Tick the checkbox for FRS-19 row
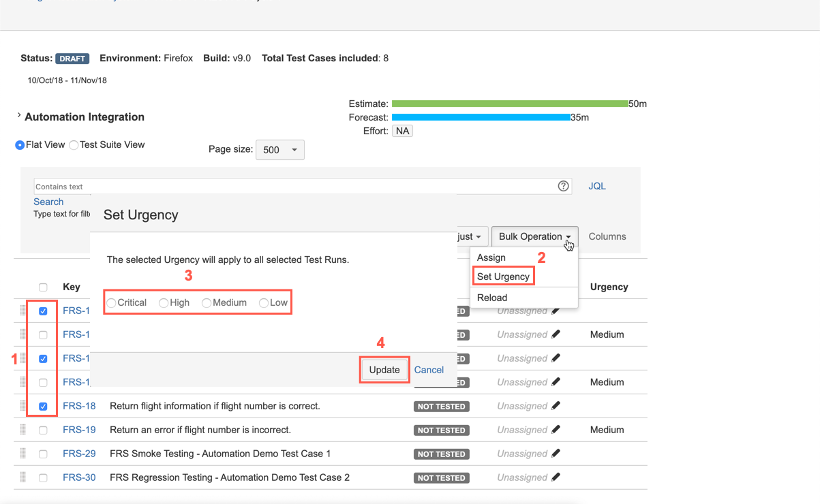Screen dimensions: 820x504 tap(43, 430)
